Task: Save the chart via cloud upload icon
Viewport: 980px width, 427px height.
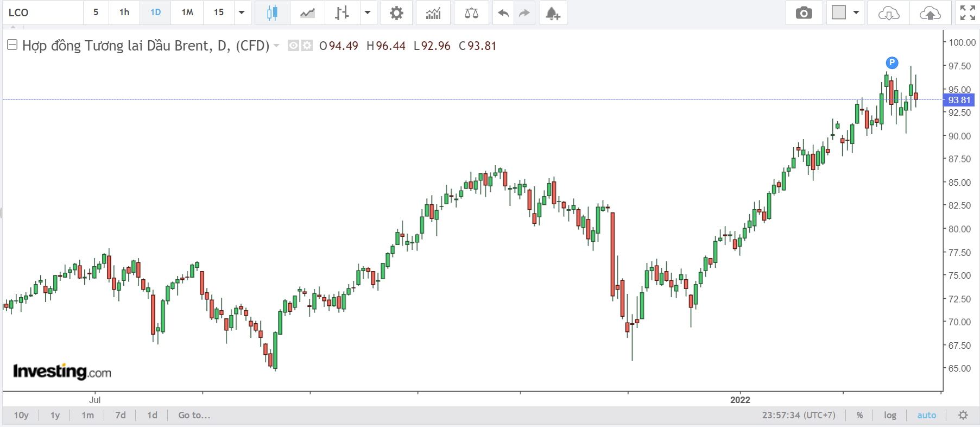Action: pos(930,12)
